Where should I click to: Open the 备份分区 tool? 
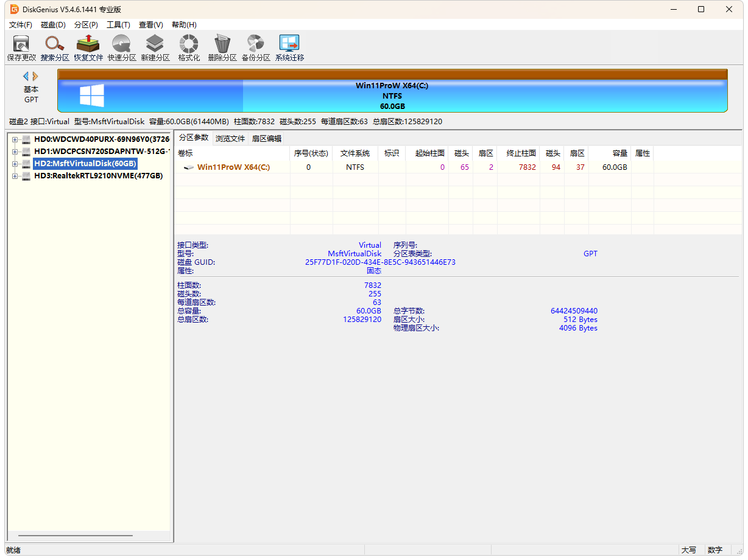(256, 48)
